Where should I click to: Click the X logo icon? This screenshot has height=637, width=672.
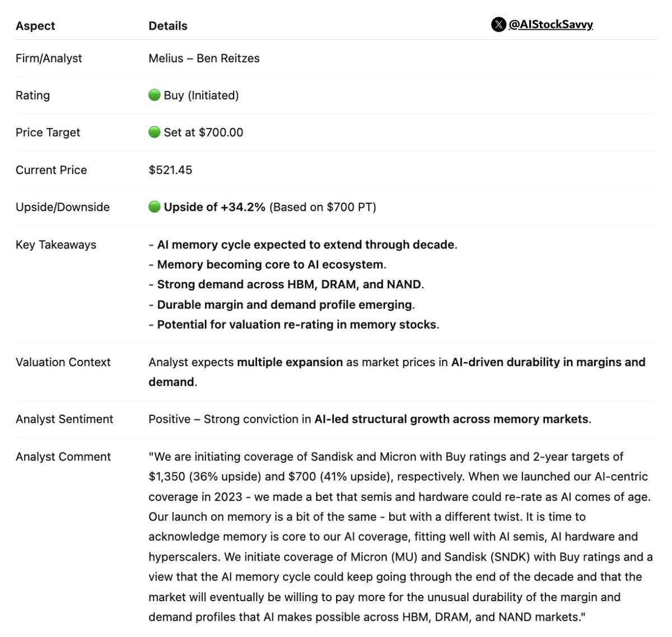pyautogui.click(x=498, y=25)
